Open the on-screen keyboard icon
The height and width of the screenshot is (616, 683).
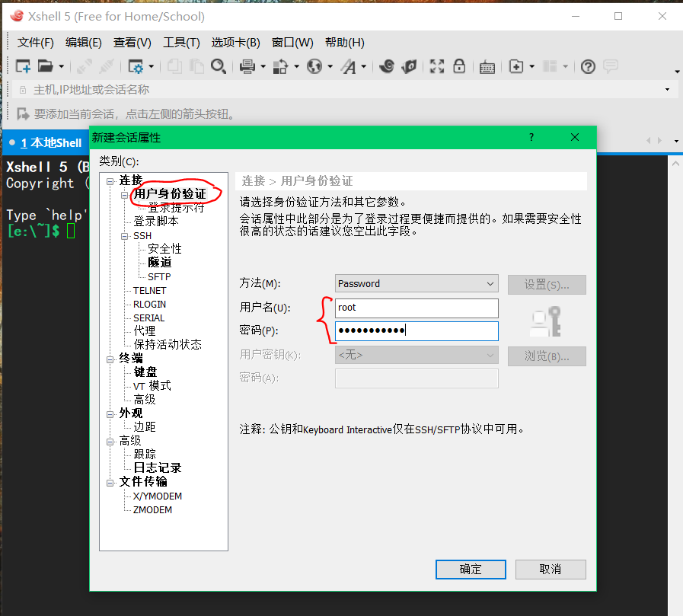487,67
